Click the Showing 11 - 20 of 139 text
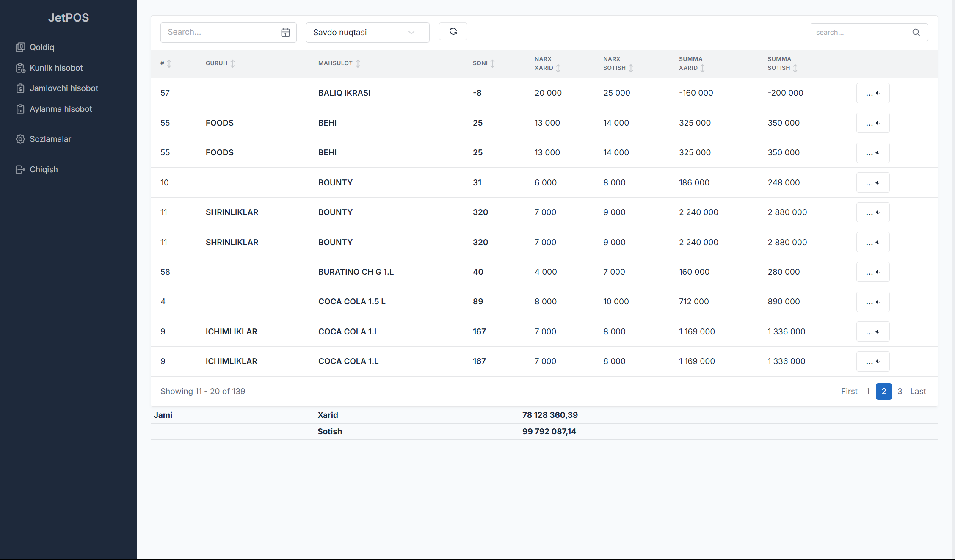 click(203, 391)
